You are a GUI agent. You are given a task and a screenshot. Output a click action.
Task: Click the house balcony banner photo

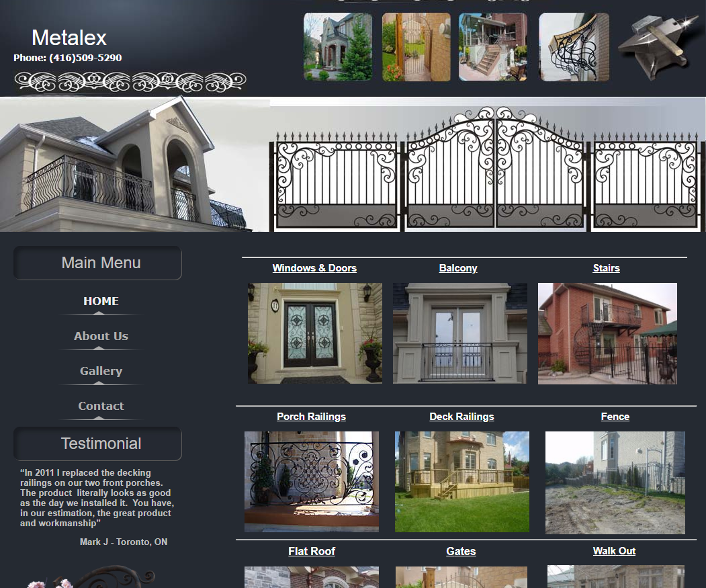(134, 164)
